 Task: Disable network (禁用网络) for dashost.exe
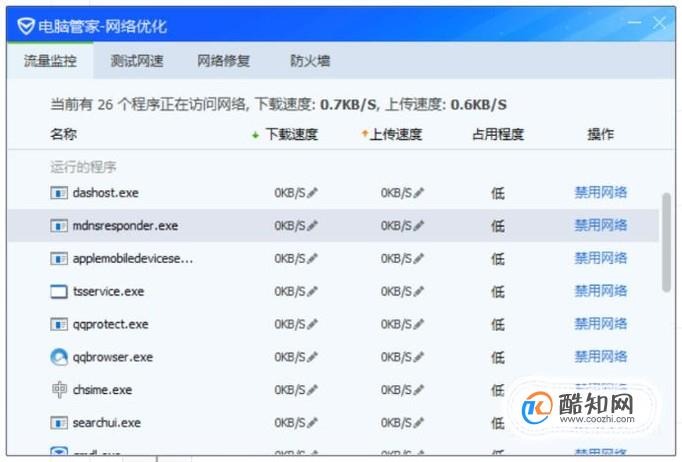(601, 192)
